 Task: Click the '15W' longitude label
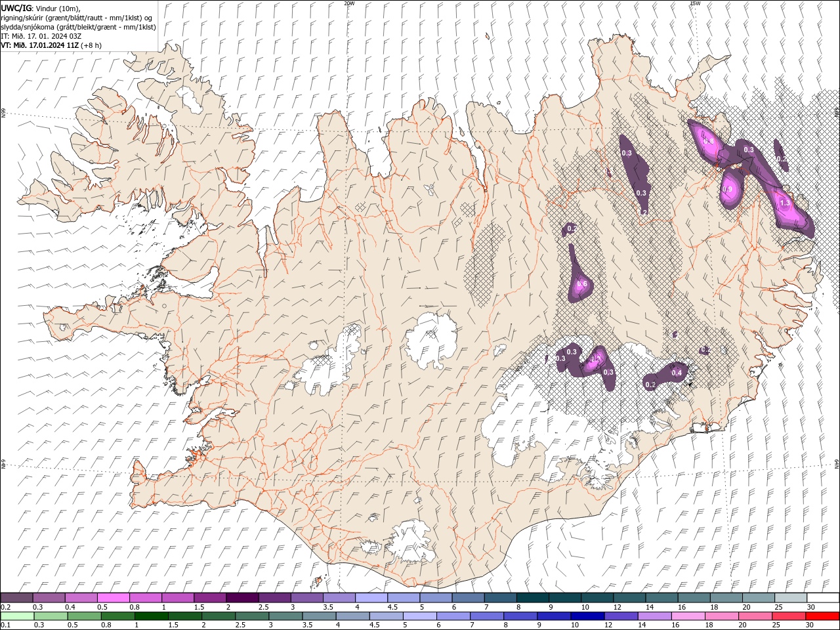coord(695,3)
